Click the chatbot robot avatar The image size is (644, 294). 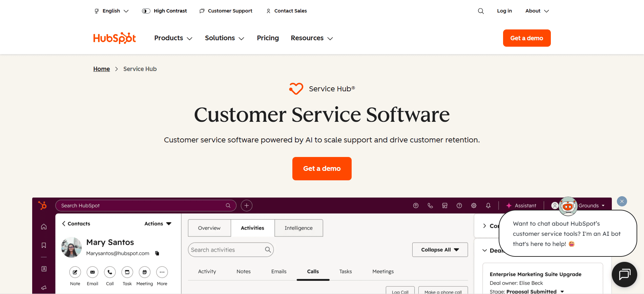tap(568, 206)
